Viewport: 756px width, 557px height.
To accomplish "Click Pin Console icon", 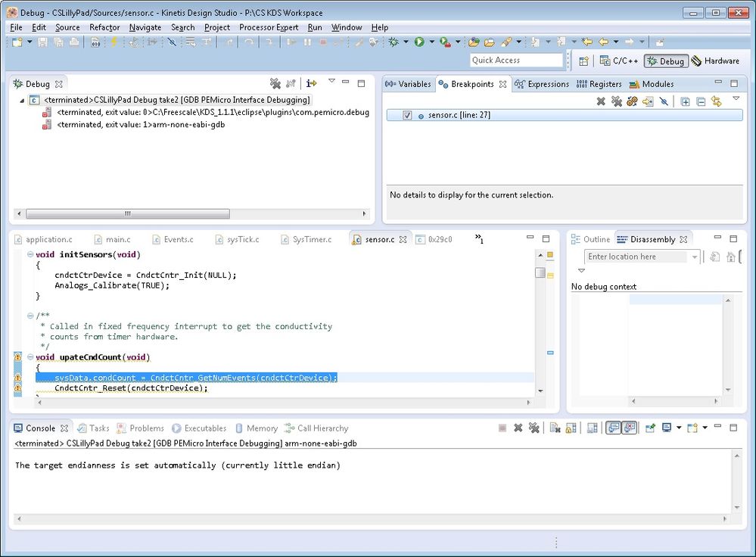I will point(650,428).
